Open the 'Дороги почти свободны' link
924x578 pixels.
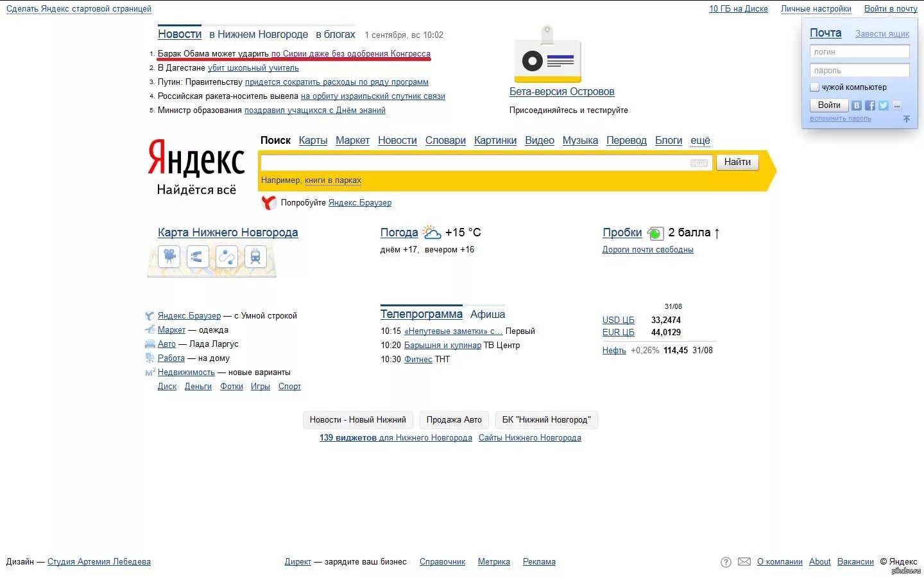pos(648,250)
